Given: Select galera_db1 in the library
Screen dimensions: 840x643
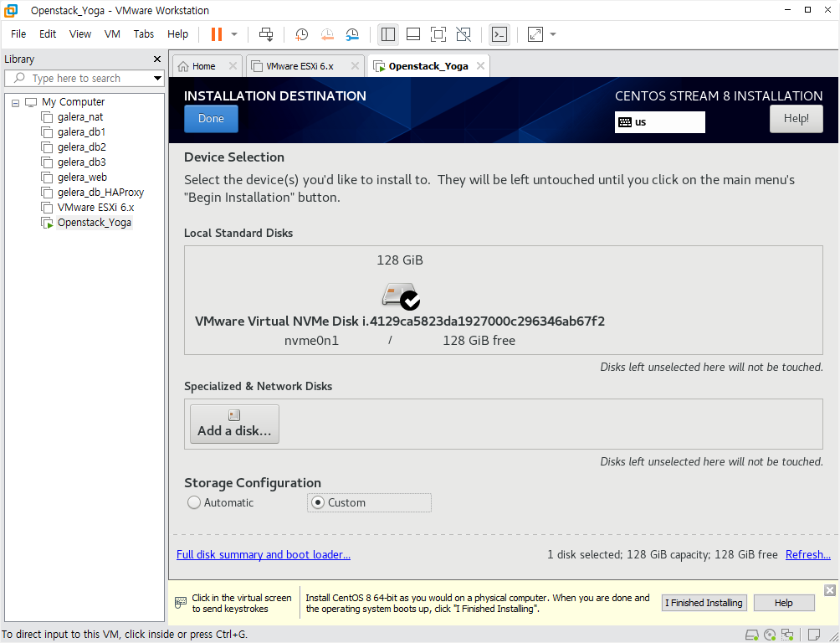Looking at the screenshot, I should coord(81,132).
